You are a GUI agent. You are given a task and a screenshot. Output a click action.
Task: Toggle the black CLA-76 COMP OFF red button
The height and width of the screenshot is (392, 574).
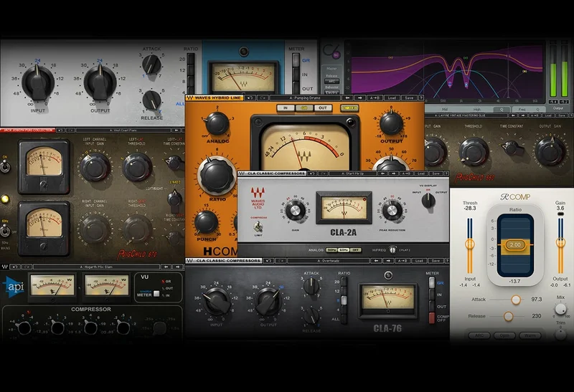432,318
